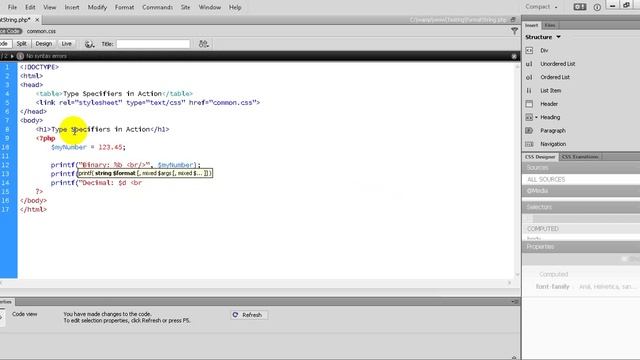This screenshot has height=360, width=640.
Task: Open the Commands menu
Action: [158, 7]
